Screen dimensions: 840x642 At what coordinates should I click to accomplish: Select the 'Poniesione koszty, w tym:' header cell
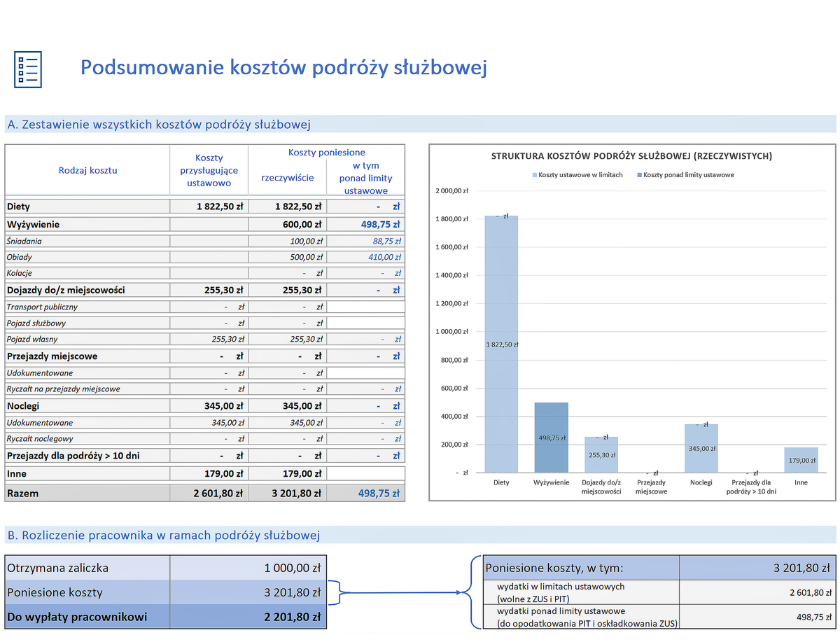[x=581, y=568]
